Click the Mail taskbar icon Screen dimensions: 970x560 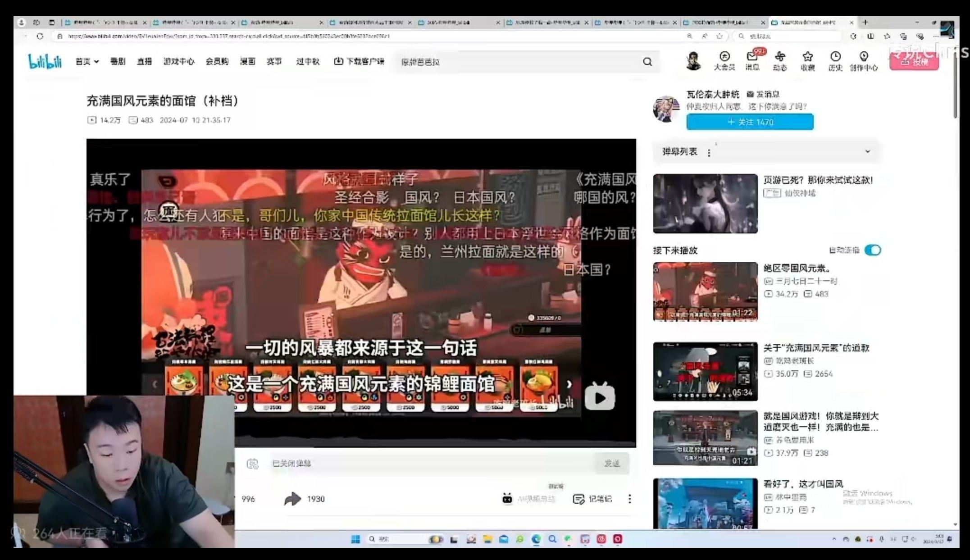[503, 539]
